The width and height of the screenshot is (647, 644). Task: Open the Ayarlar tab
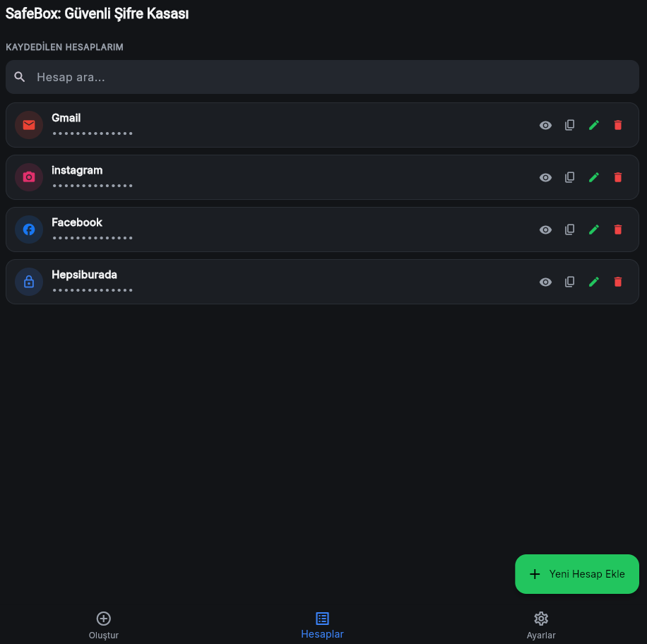tap(541, 626)
